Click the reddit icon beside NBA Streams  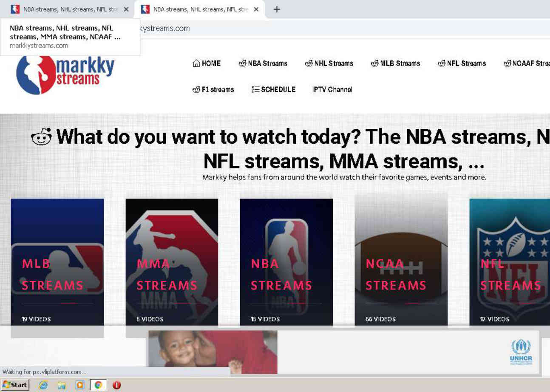pyautogui.click(x=242, y=63)
